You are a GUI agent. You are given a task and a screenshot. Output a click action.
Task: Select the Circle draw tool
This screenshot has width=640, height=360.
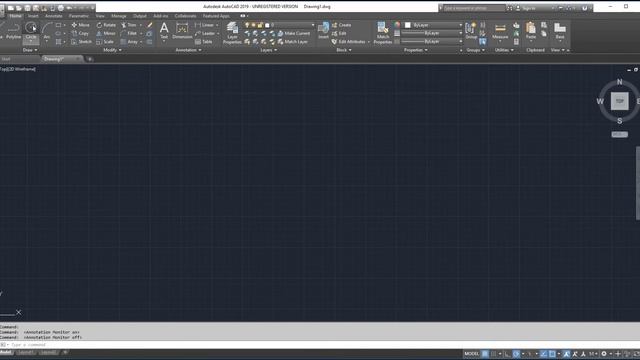click(x=31, y=31)
